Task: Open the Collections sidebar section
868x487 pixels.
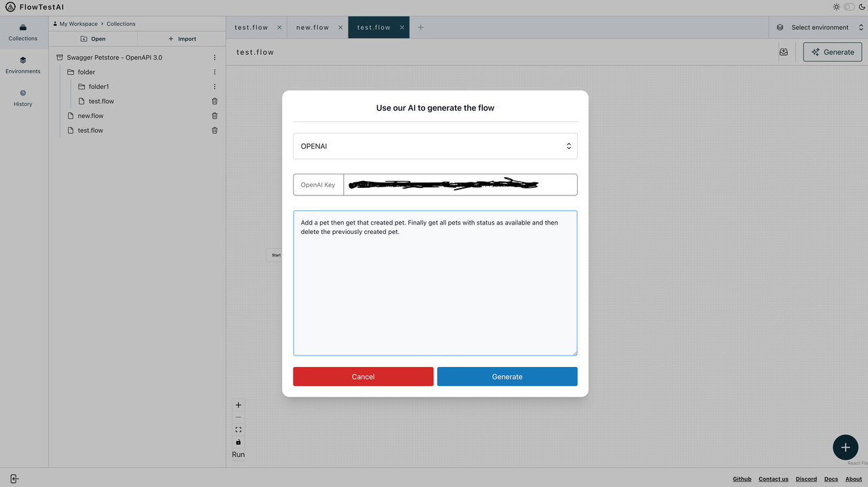Action: click(x=23, y=33)
